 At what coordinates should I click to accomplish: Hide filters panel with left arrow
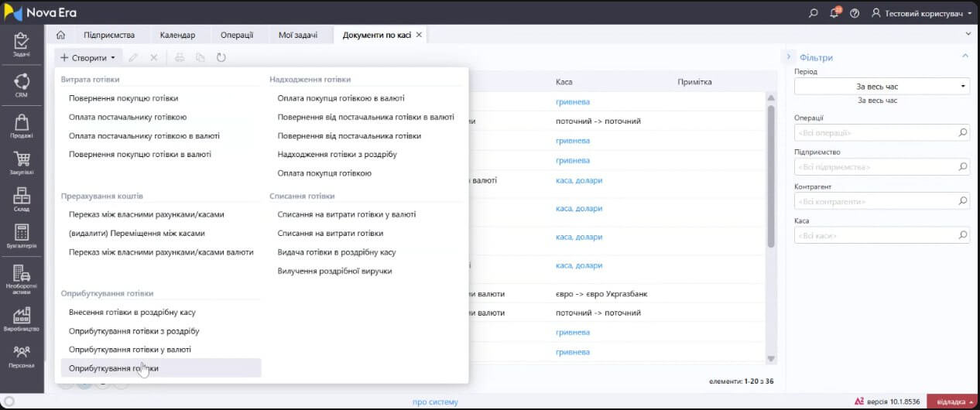tap(788, 56)
